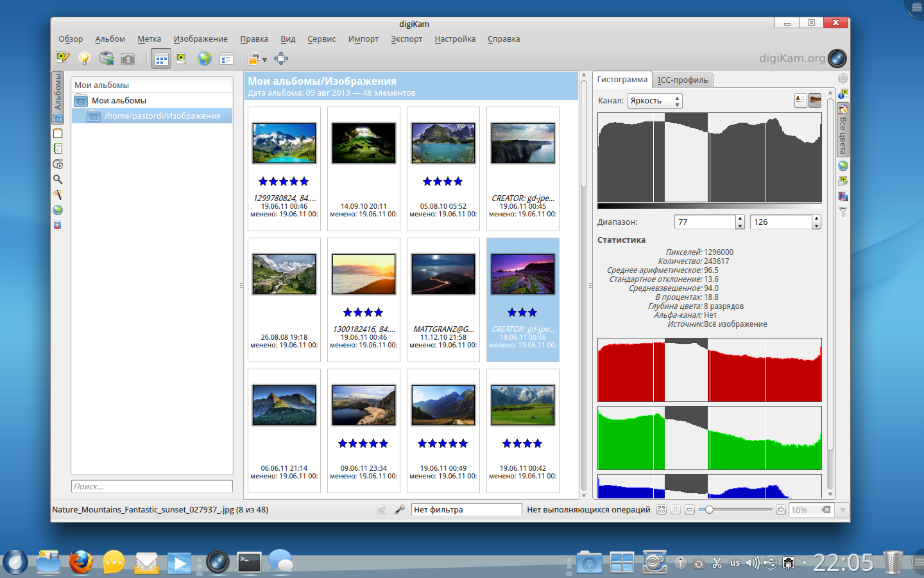Click the zoom out minus button
Image resolution: width=924 pixels, height=578 pixels.
pos(689,509)
